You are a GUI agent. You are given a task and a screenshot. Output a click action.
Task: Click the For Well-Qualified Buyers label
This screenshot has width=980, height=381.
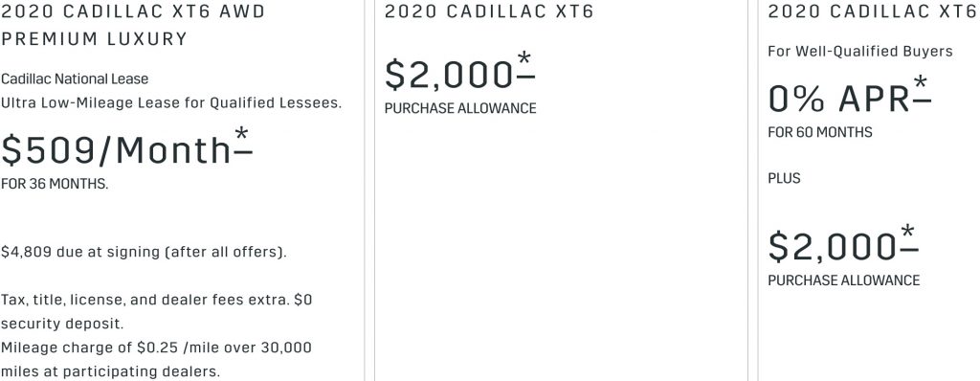pyautogui.click(x=860, y=52)
